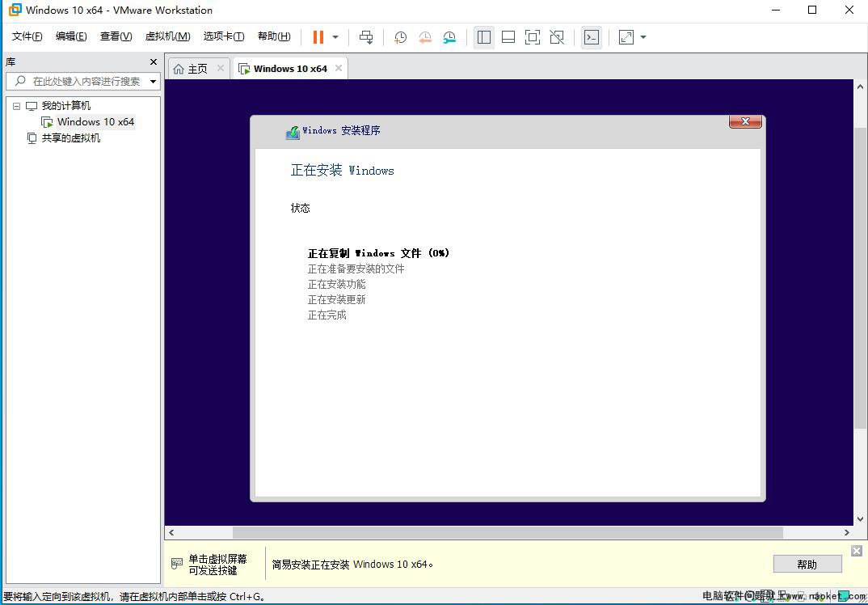The width and height of the screenshot is (868, 605).
Task: Click the 正在复制 Windows 文件 (0%) status line
Action: pos(379,253)
